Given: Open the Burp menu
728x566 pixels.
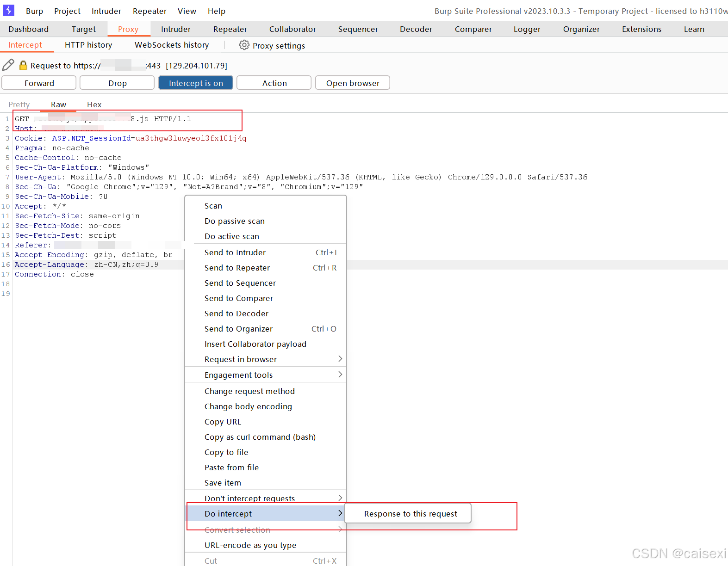Looking at the screenshot, I should [x=34, y=11].
